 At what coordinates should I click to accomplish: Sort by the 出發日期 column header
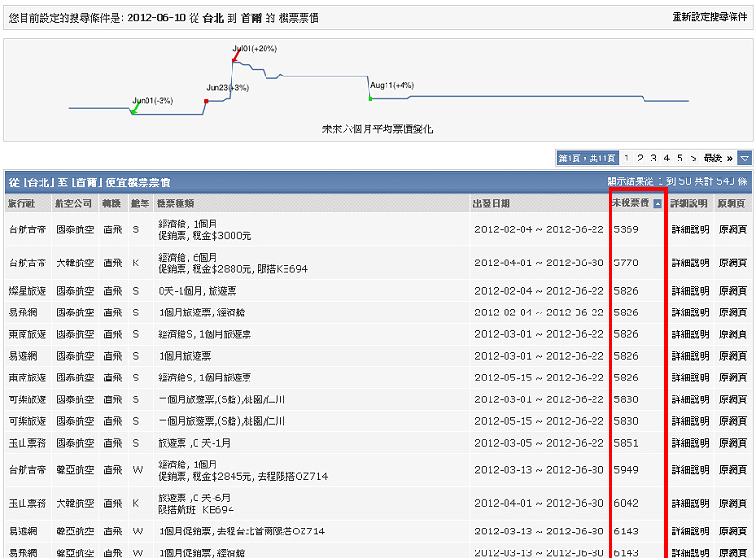point(491,203)
